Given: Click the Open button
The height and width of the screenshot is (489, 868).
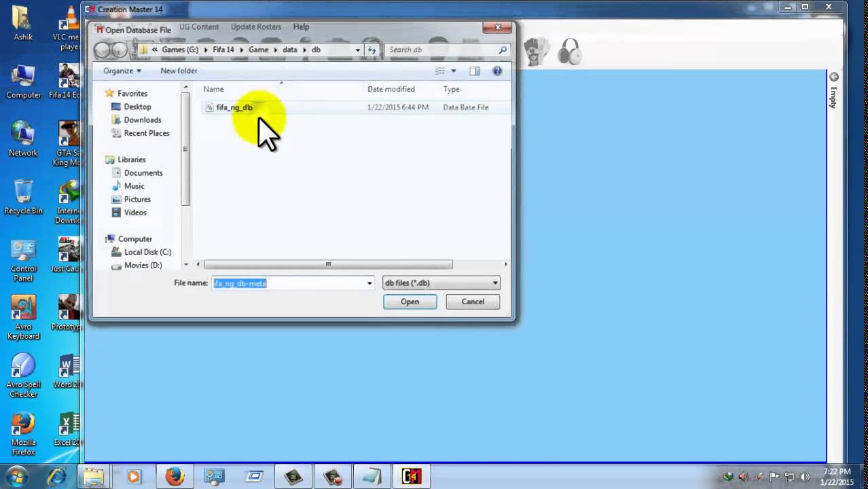Looking at the screenshot, I should [x=410, y=302].
